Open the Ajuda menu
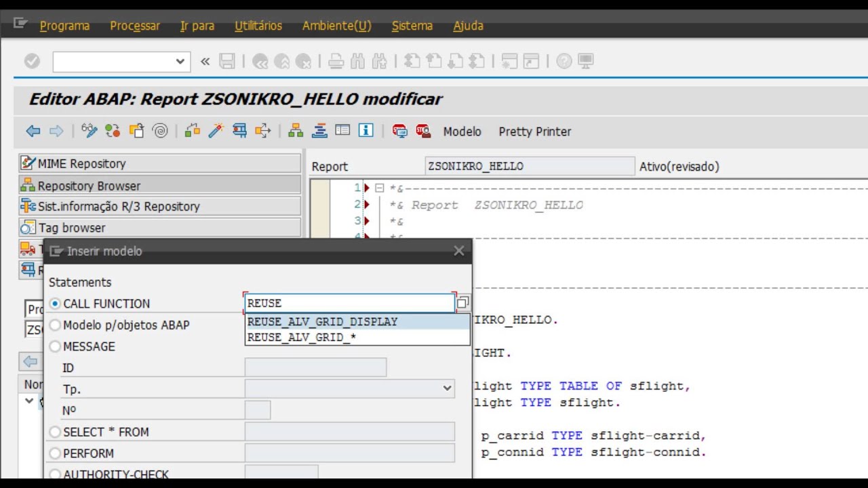Viewport: 868px width, 488px height. point(468,26)
